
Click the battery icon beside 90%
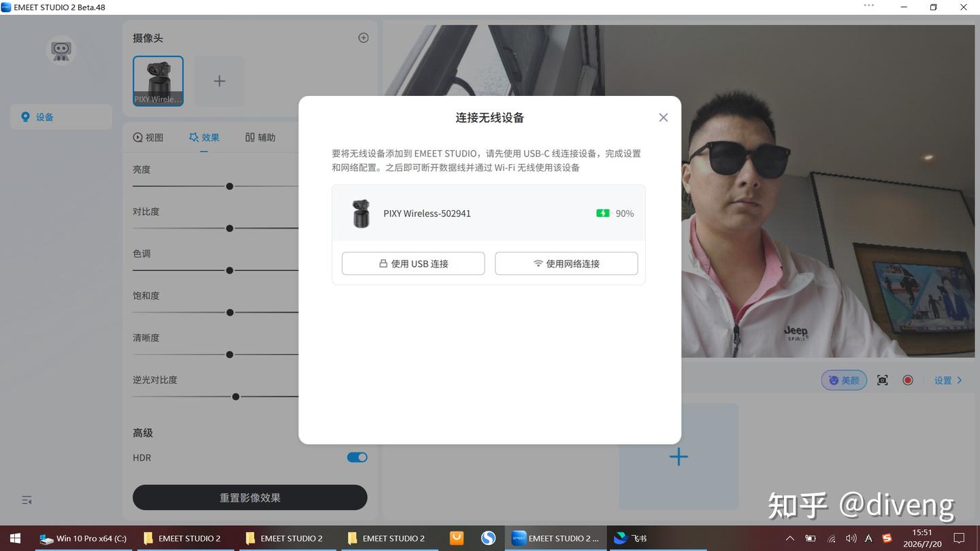(x=603, y=214)
